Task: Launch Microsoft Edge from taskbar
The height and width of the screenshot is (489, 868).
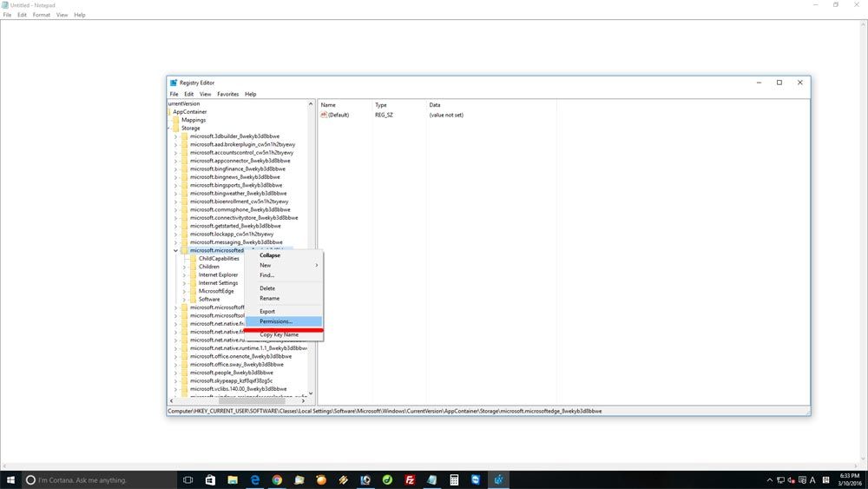Action: point(254,479)
